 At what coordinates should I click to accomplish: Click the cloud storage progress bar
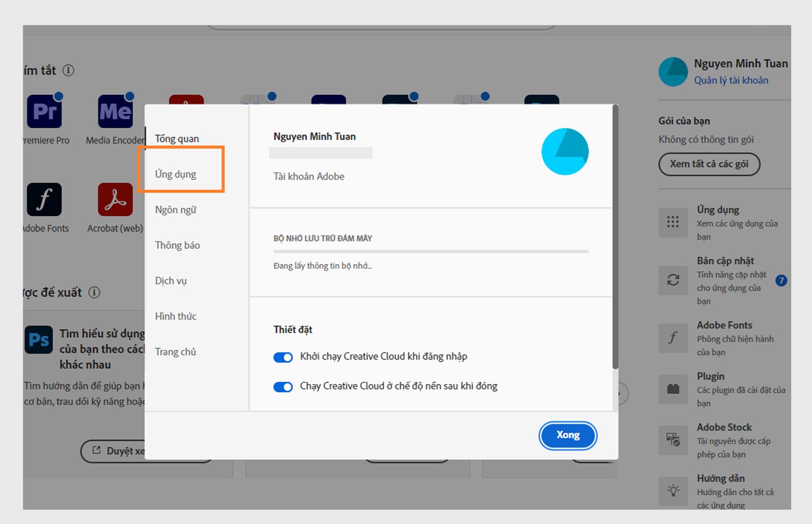[431, 251]
